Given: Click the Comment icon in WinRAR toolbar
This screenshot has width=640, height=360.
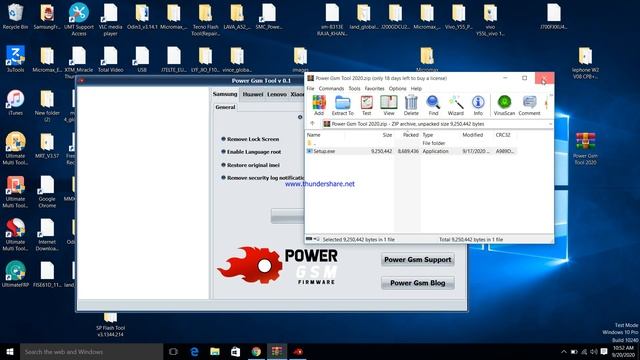Looking at the screenshot, I should pos(529,105).
